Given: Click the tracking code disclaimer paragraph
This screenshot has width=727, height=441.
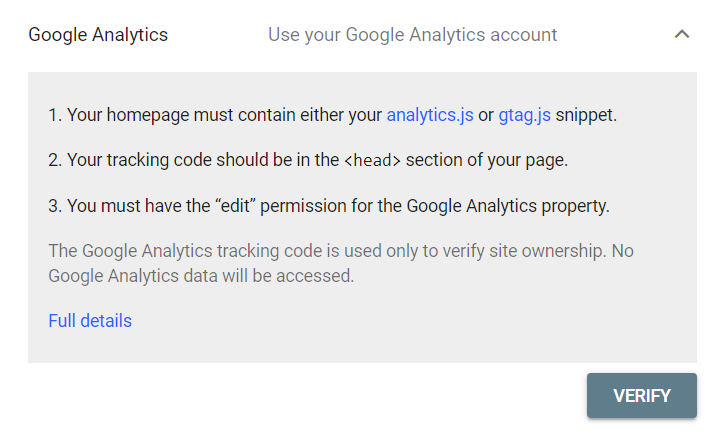Looking at the screenshot, I should coord(341,263).
